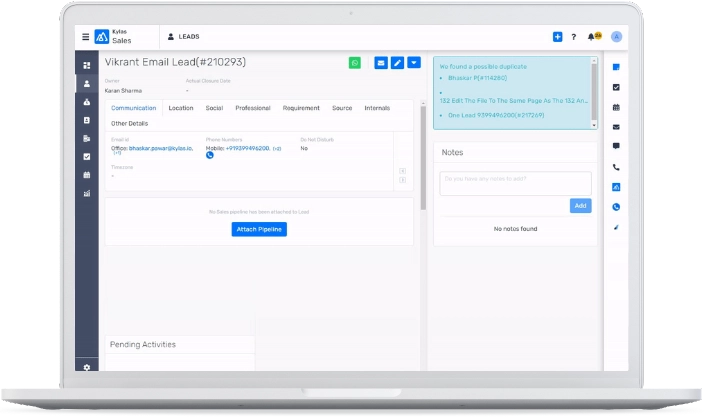Open the bottom brush icon in right rail
The height and width of the screenshot is (417, 704).
coord(616,227)
